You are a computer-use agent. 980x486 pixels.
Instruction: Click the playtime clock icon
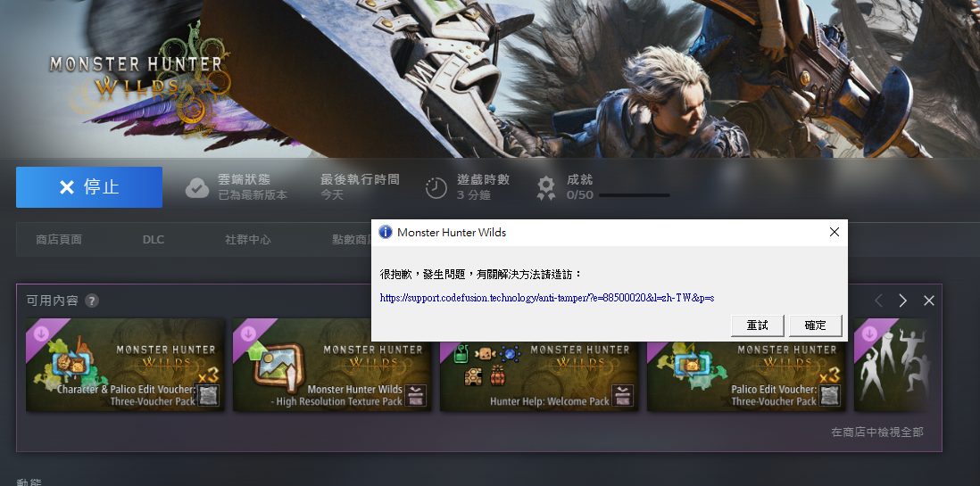[x=436, y=187]
